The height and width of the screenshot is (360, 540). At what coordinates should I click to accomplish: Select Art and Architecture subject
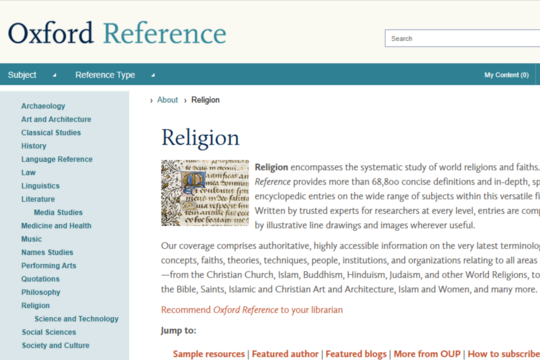pyautogui.click(x=56, y=119)
